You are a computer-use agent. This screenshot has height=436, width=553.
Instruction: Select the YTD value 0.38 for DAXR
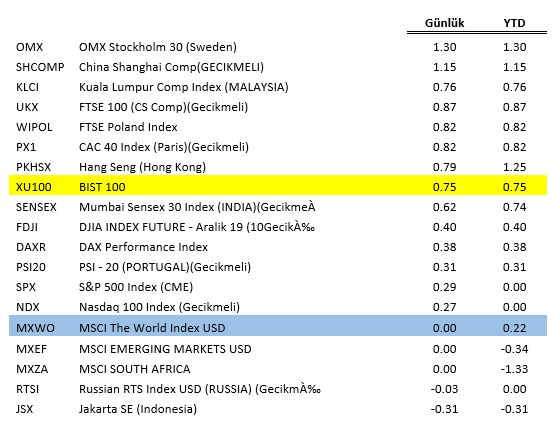(514, 247)
